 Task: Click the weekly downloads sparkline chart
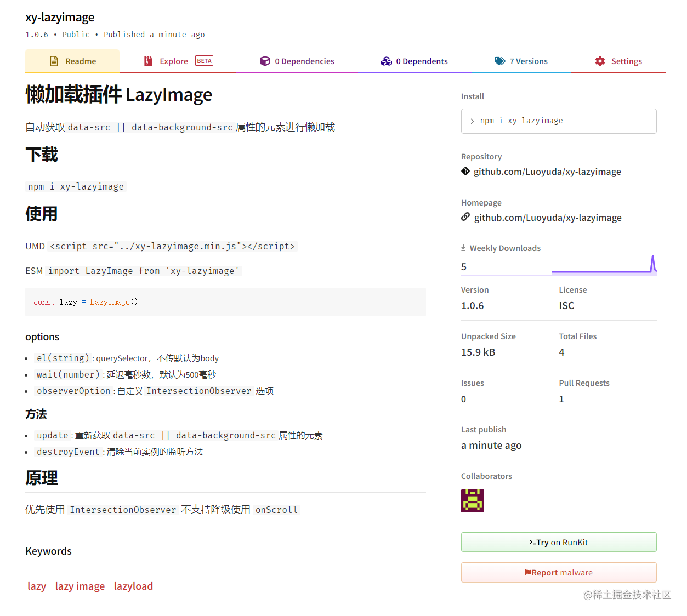604,264
